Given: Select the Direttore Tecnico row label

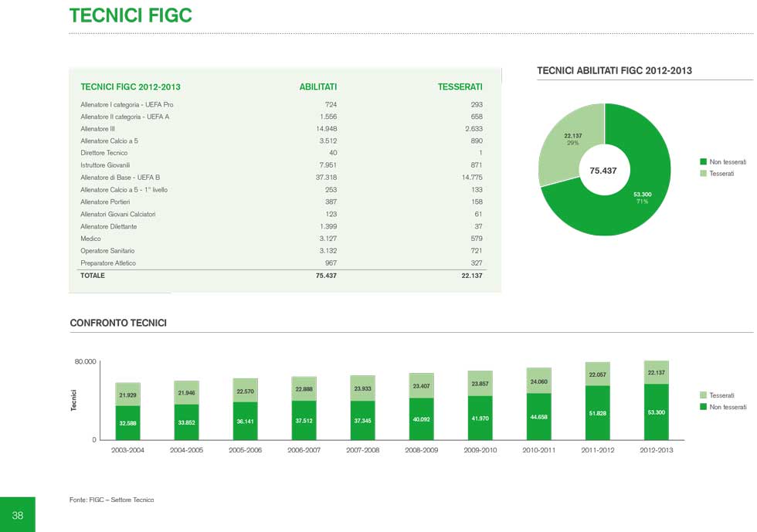Looking at the screenshot, I should click(x=104, y=153).
